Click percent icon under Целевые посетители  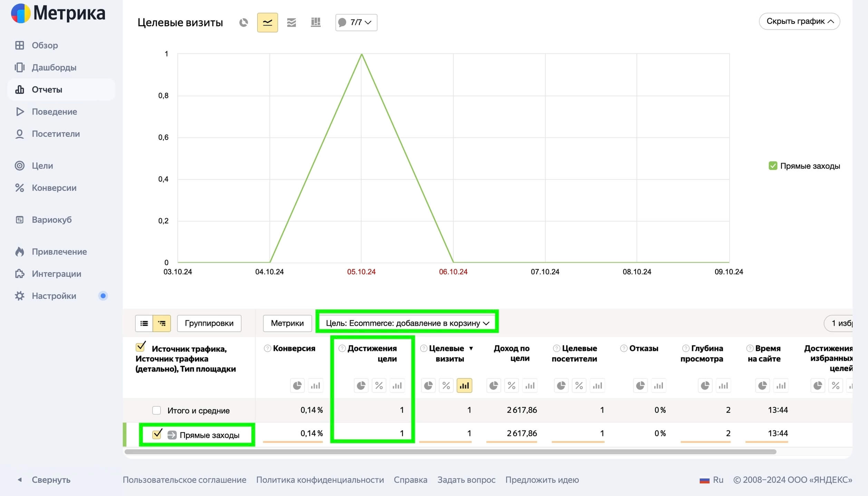[x=579, y=385]
